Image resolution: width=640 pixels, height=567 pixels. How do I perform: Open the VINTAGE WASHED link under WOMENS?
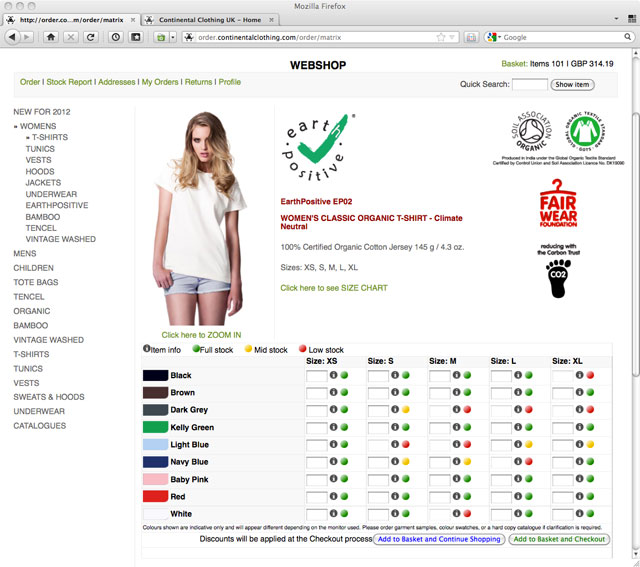coord(60,239)
